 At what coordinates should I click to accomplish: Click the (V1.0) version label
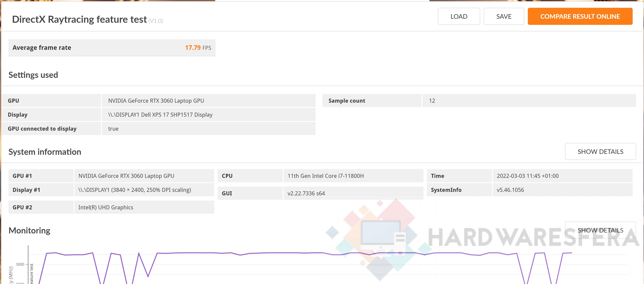pyautogui.click(x=155, y=21)
